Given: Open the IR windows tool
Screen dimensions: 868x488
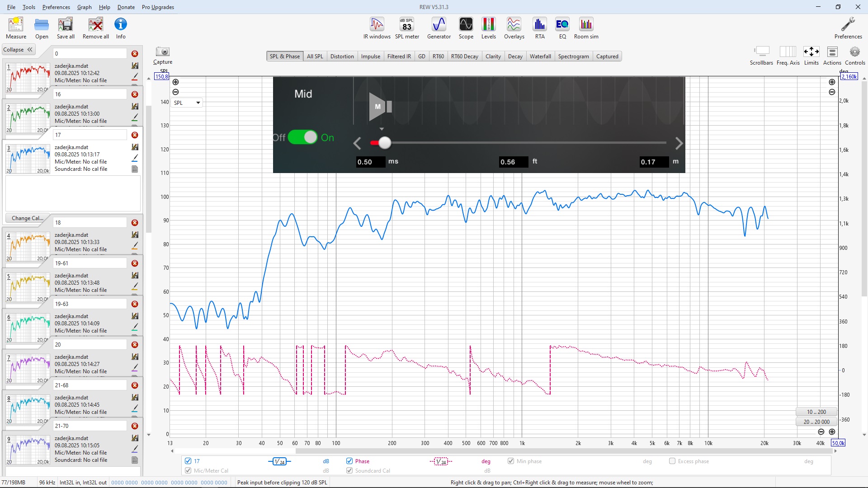Looking at the screenshot, I should (377, 28).
